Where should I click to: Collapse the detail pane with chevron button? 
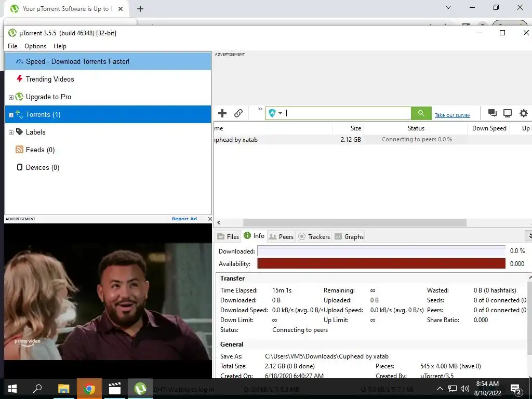pos(529,235)
